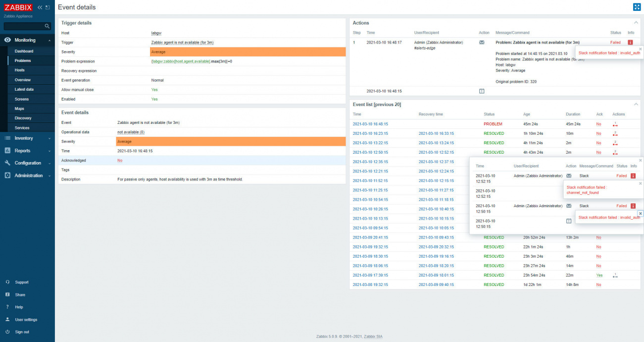Collapse the sidebar using the double-chevron icon

pyautogui.click(x=40, y=7)
